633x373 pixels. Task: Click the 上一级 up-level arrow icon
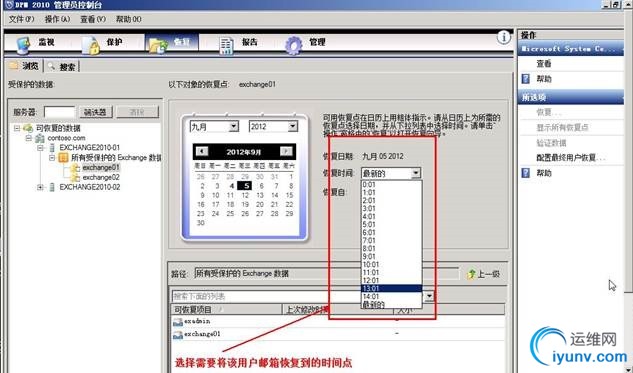[x=471, y=275]
